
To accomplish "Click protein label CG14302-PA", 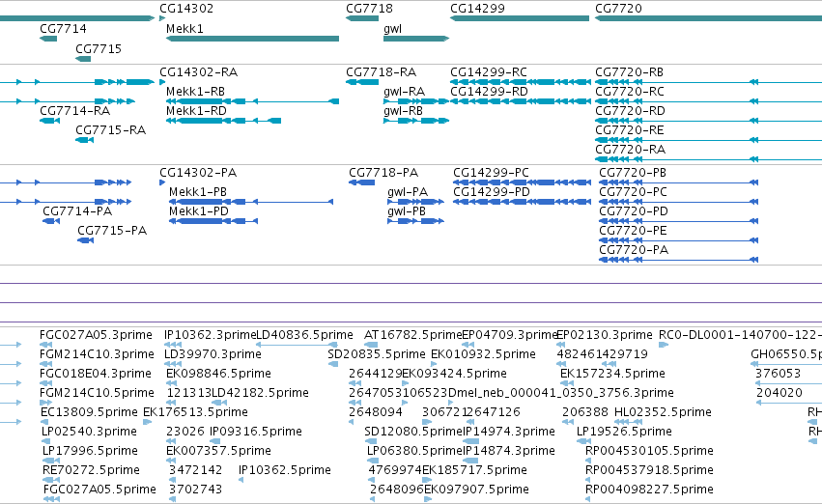I will 198,173.
